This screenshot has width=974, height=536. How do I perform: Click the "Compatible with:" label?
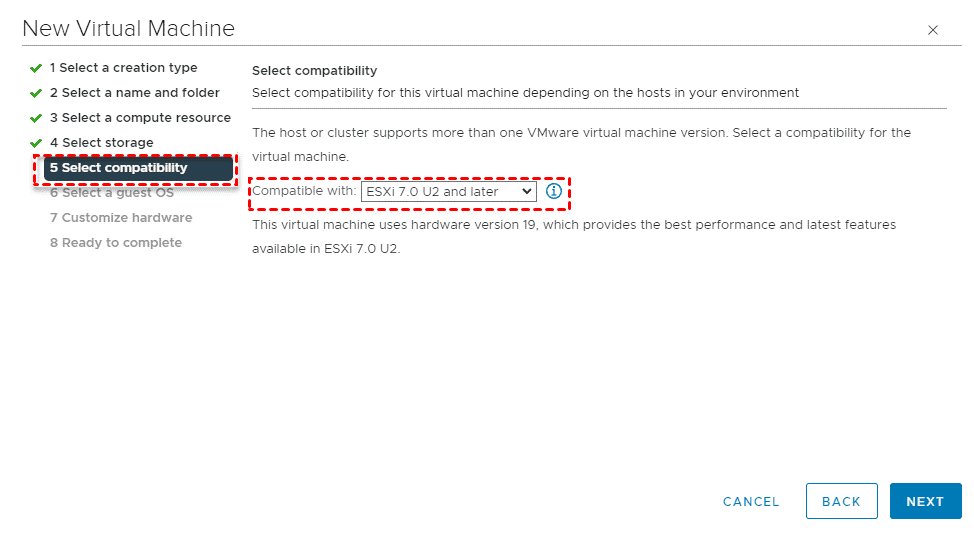click(304, 191)
